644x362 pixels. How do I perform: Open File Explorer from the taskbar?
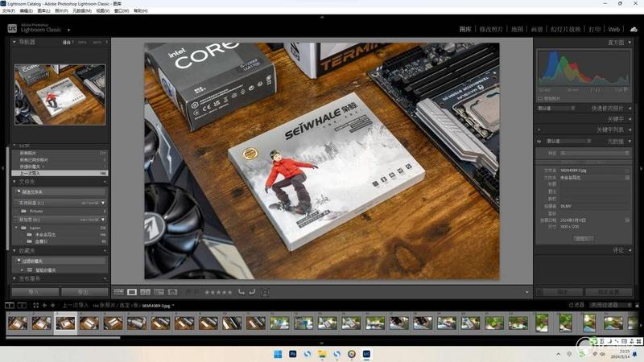322,354
